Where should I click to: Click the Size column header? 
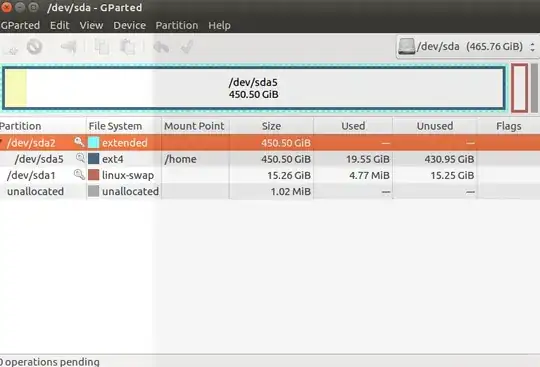click(271, 126)
